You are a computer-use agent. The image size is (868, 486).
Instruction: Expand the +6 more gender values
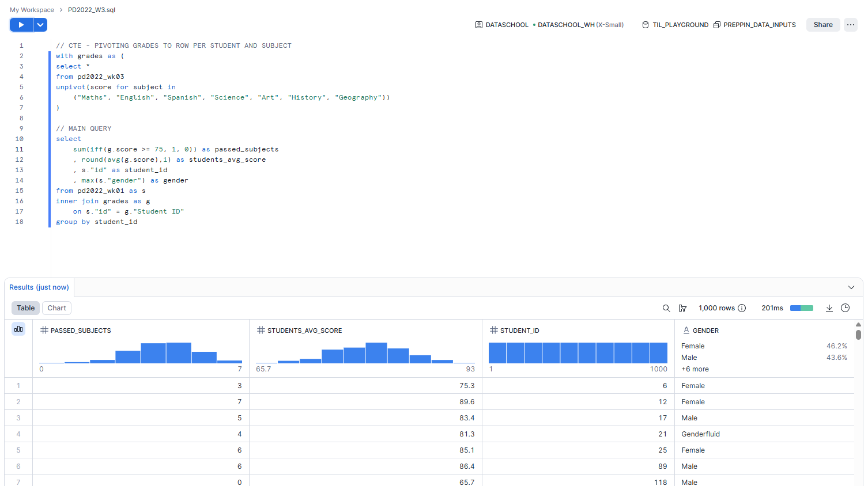click(695, 369)
